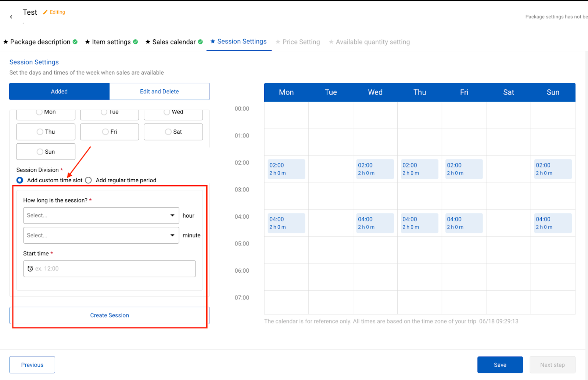Click the 07:00 time label in calendar
The image size is (588, 380).
pyautogui.click(x=242, y=298)
